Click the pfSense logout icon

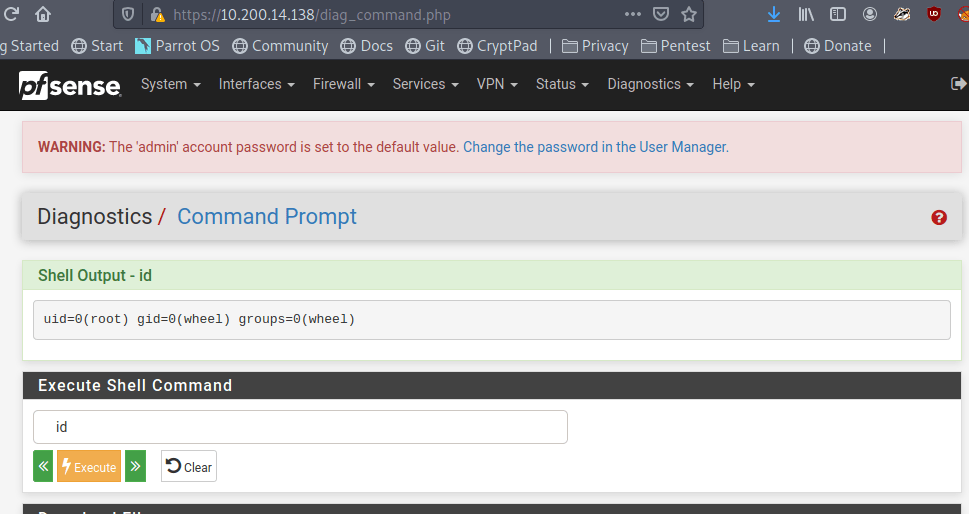click(x=957, y=85)
